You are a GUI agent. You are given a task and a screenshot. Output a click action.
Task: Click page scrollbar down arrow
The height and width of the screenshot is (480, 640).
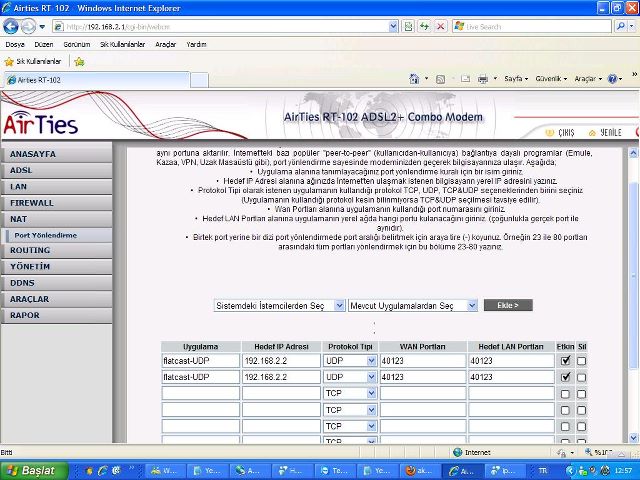tap(633, 438)
